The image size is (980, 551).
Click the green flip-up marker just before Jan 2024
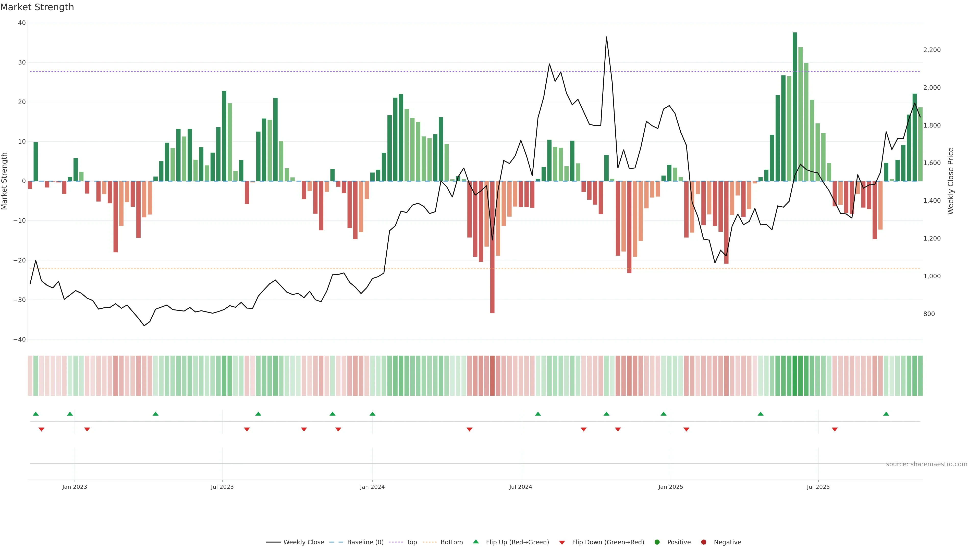pos(372,414)
